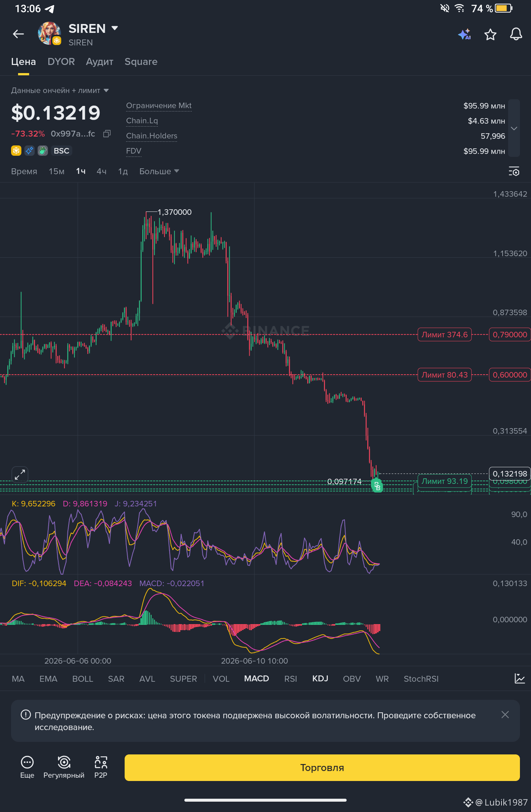Toggle the AVL indicator
This screenshot has width=531, height=812.
click(147, 679)
